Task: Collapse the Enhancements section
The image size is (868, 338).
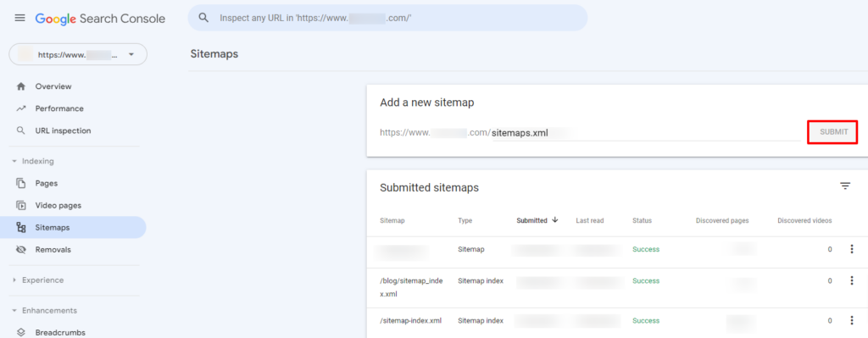Action: coord(44,311)
